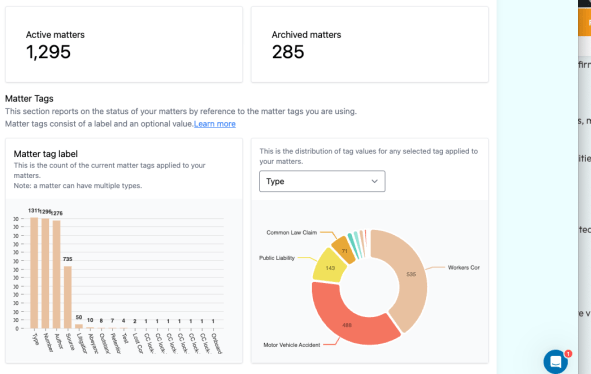This screenshot has height=374, width=591.
Task: Click the bar labeled 1296
Action: 45,273
